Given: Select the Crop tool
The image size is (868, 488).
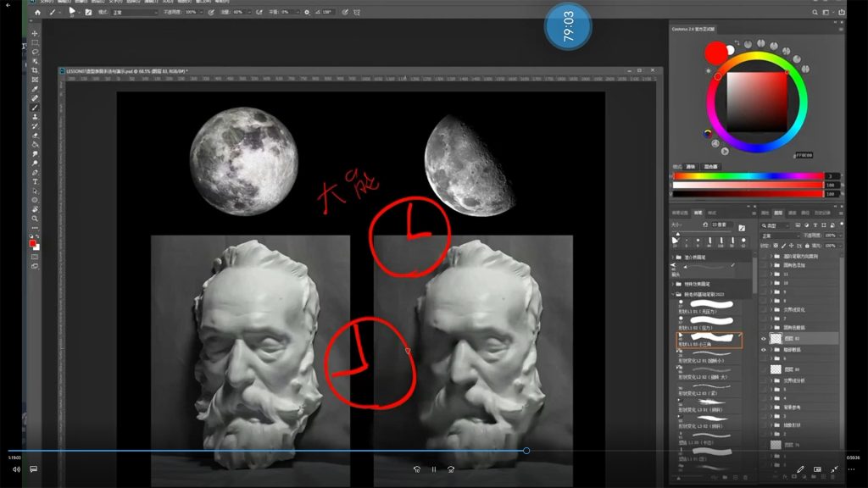Looking at the screenshot, I should coord(35,70).
